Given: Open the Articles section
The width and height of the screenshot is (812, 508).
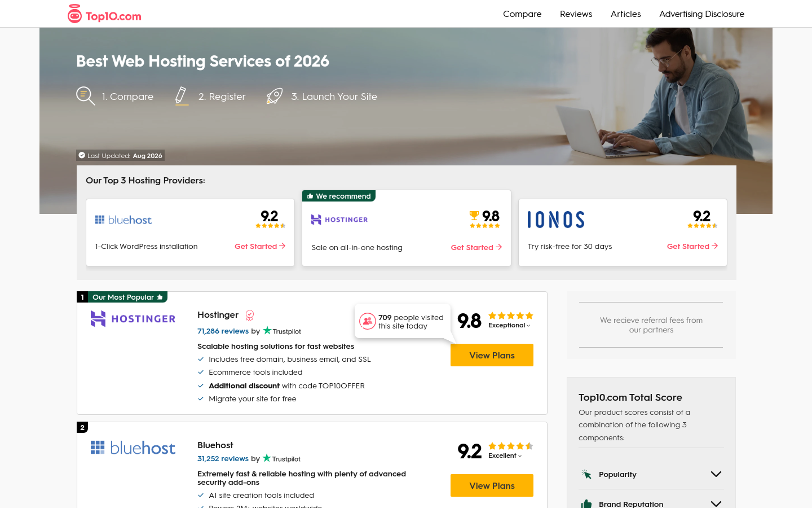Looking at the screenshot, I should 625,14.
